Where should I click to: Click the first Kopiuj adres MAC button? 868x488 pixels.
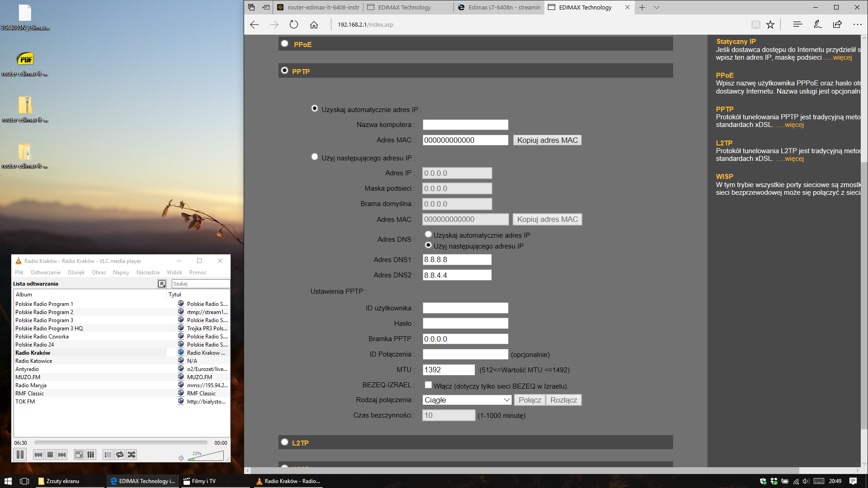547,140
